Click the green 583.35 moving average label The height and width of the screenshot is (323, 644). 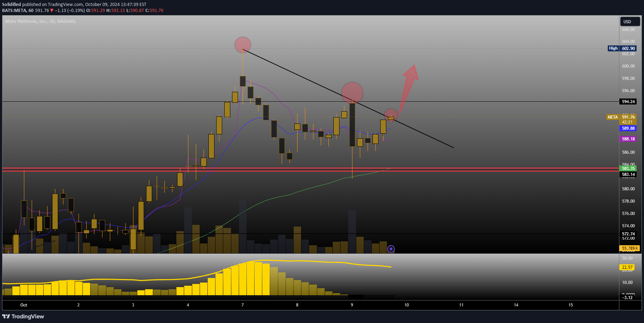point(628,169)
